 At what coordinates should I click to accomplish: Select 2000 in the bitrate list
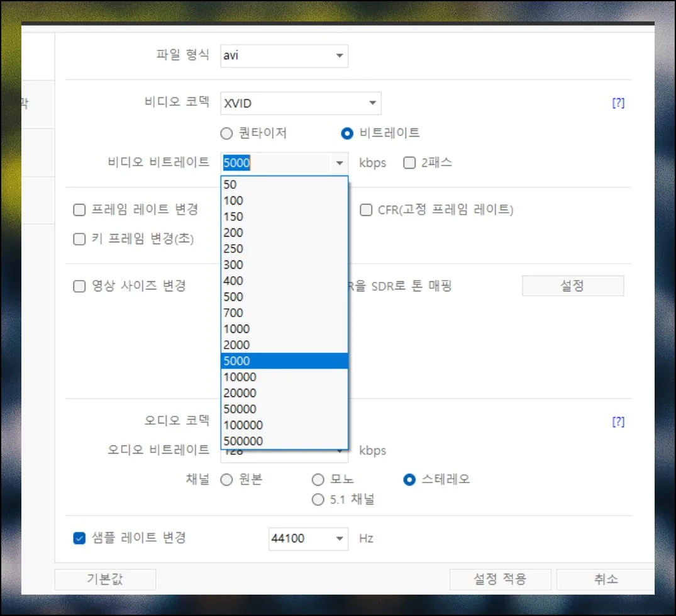click(x=284, y=345)
